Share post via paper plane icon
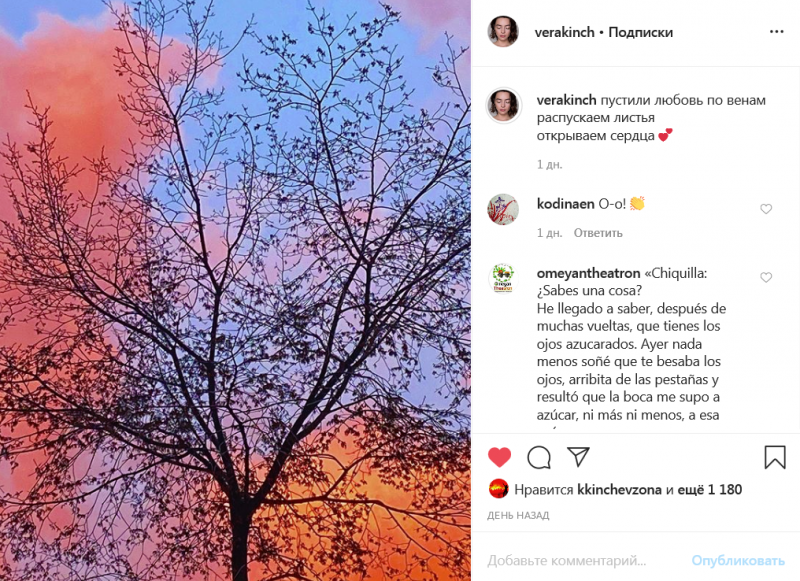This screenshot has height=581, width=800. click(x=579, y=457)
